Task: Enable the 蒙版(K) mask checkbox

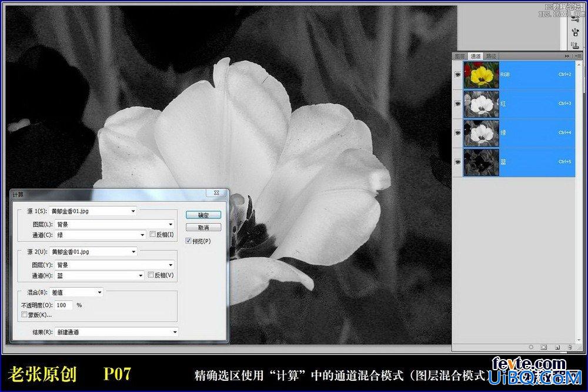Action: (24, 315)
